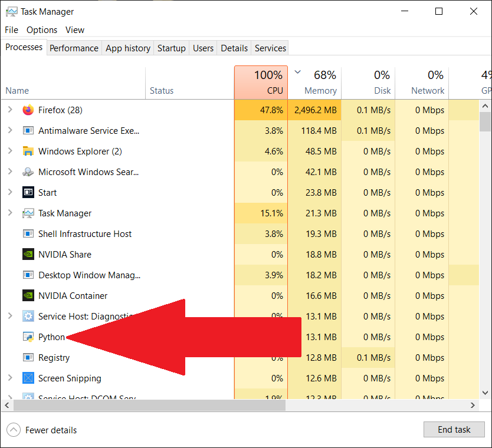Click the Service Host Diagnostic gear icon

pyautogui.click(x=28, y=317)
